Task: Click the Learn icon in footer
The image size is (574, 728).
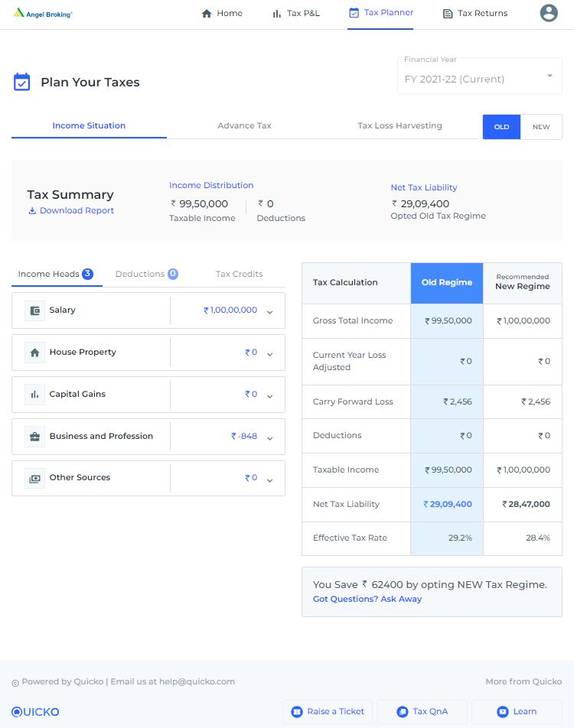Action: coord(502,712)
